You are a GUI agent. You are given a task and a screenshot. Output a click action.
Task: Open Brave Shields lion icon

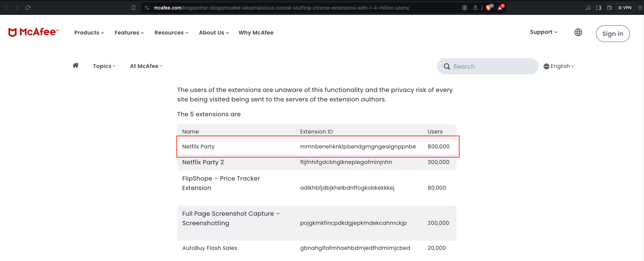point(489,7)
